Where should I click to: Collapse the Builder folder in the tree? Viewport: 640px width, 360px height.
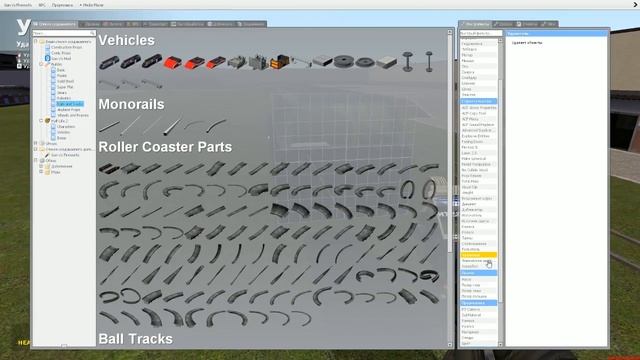[41, 64]
